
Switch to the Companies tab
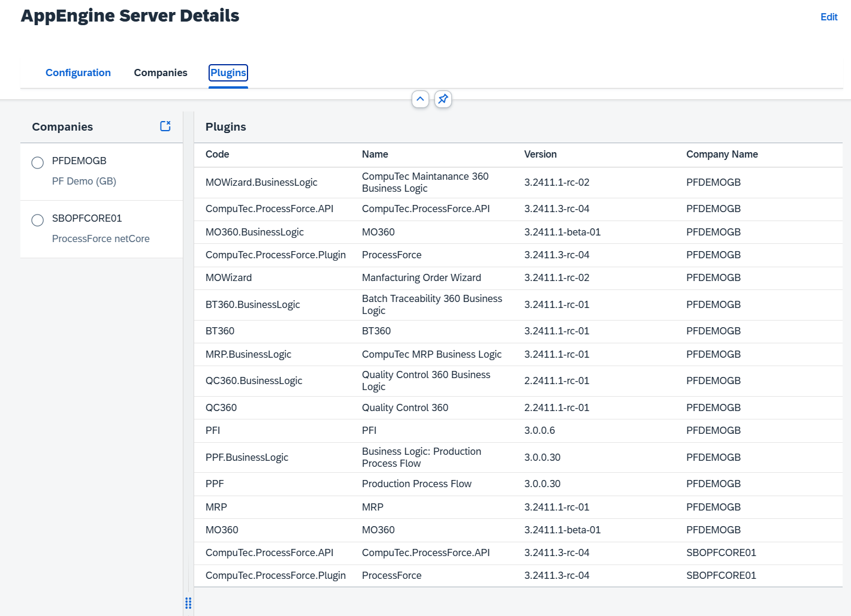pyautogui.click(x=161, y=73)
